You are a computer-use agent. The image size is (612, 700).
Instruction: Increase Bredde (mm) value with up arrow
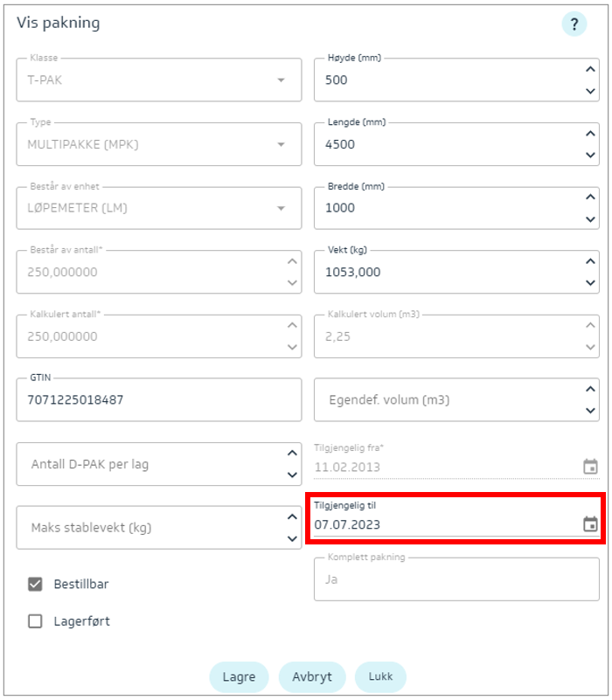pos(591,197)
